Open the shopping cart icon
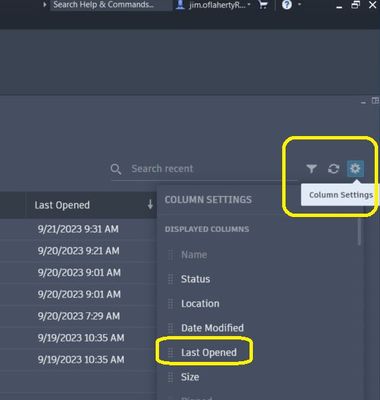Screen dimensions: 380x400 pos(263,5)
